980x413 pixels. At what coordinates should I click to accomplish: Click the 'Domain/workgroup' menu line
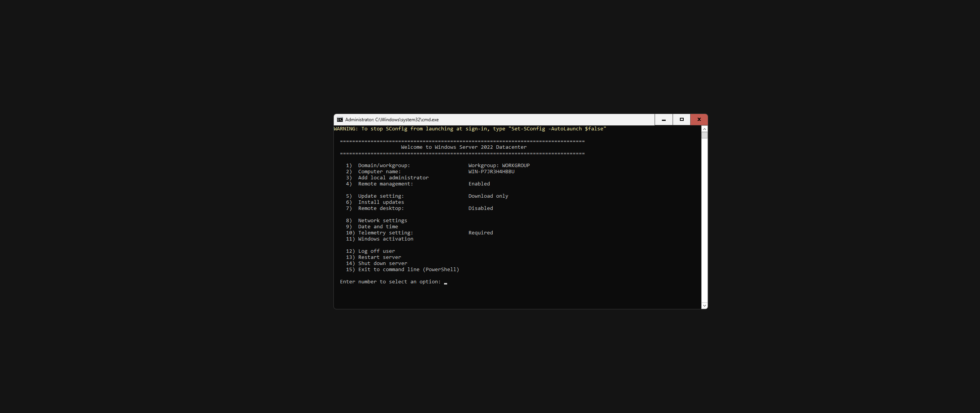[384, 166]
